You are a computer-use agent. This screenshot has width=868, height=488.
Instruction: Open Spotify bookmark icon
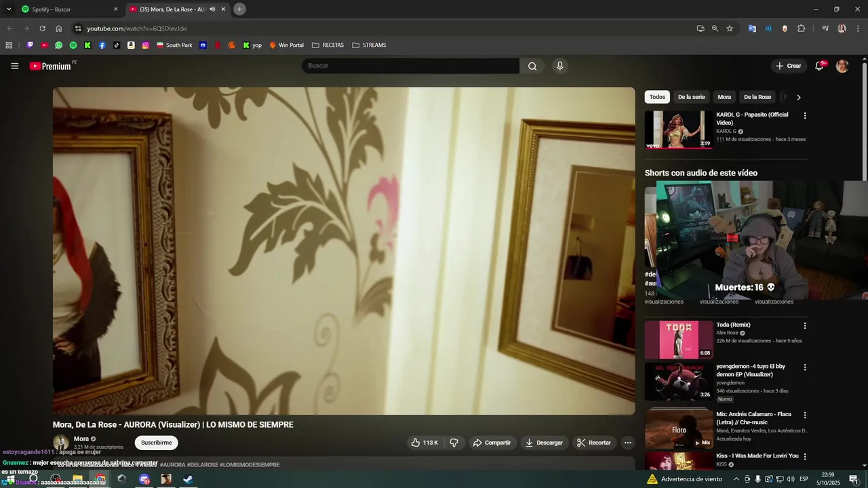pos(73,45)
